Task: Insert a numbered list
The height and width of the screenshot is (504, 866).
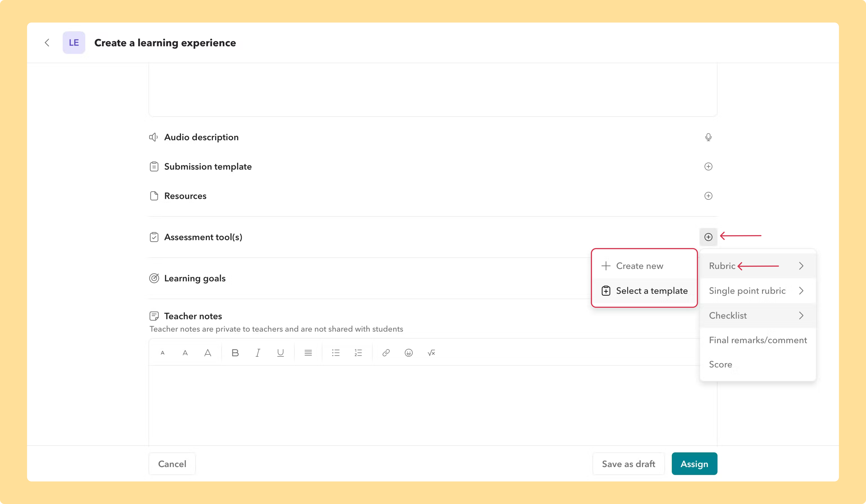Action: point(358,353)
